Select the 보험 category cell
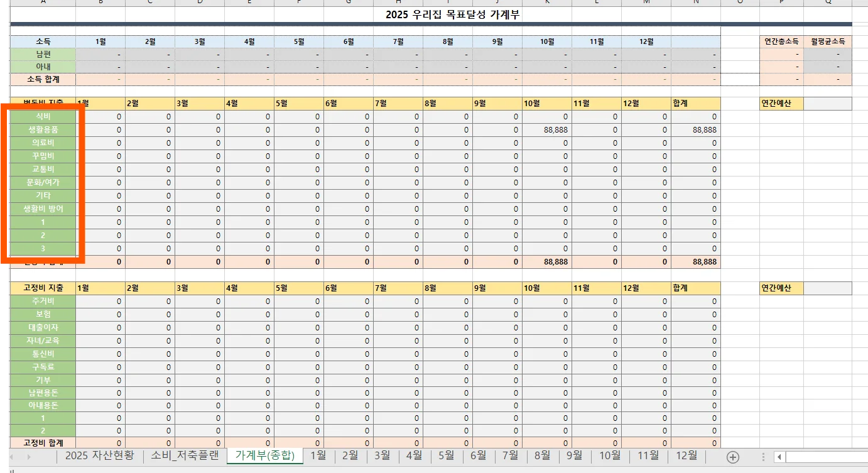The height and width of the screenshot is (473, 868). pyautogui.click(x=43, y=314)
